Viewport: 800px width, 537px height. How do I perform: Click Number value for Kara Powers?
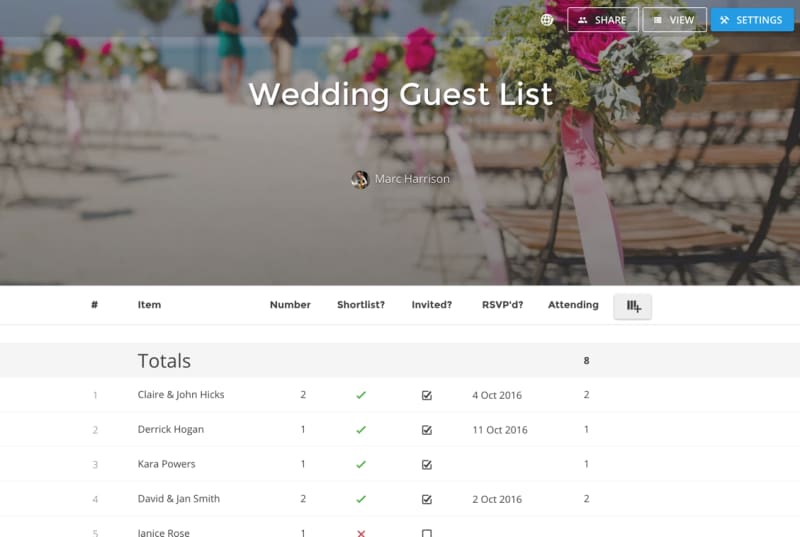(x=303, y=464)
